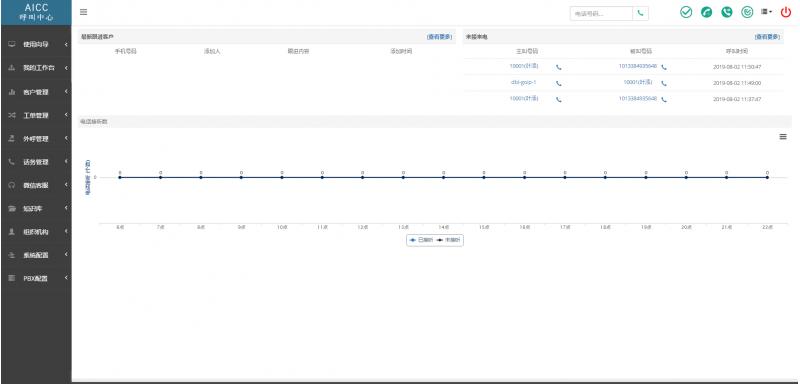Image resolution: width=800 pixels, height=384 pixels.
Task: Open 查看更多 link in 最新跟进客户 panel
Action: pos(439,37)
